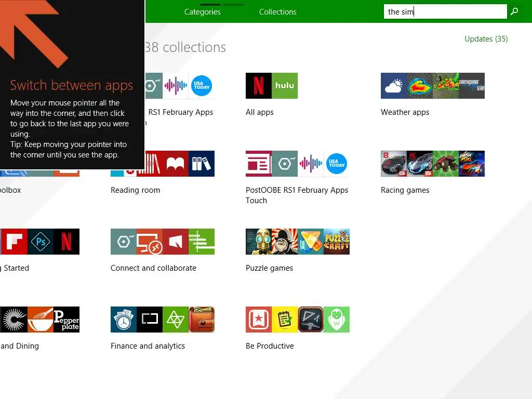Open the Weather apps collection
This screenshot has height=399, width=532.
405,112
